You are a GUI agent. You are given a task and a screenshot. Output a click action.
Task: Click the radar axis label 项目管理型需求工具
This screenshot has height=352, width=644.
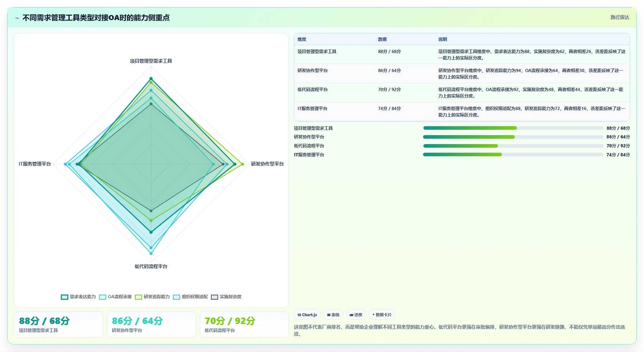[151, 61]
